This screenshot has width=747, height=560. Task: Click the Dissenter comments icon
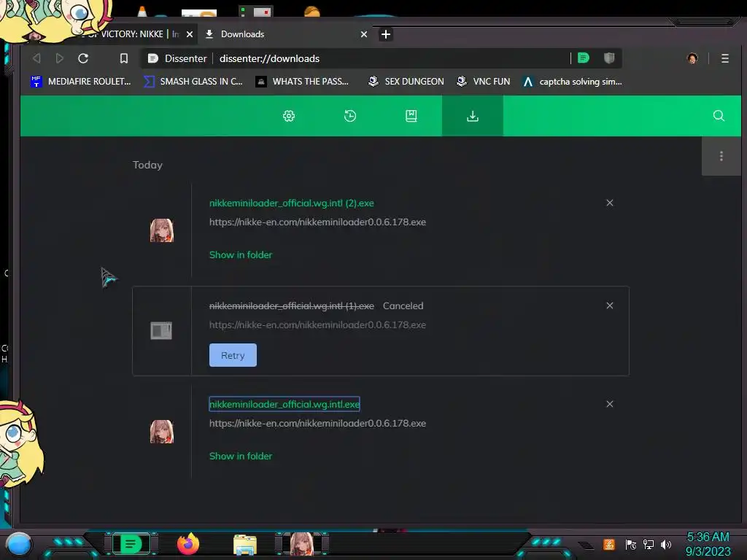pos(584,58)
